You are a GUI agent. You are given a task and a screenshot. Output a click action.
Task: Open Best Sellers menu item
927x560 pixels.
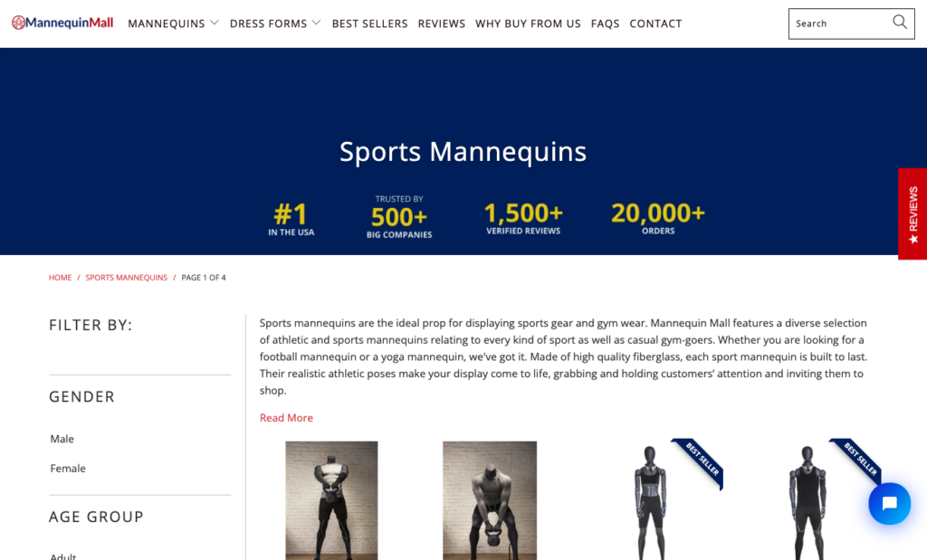click(370, 24)
